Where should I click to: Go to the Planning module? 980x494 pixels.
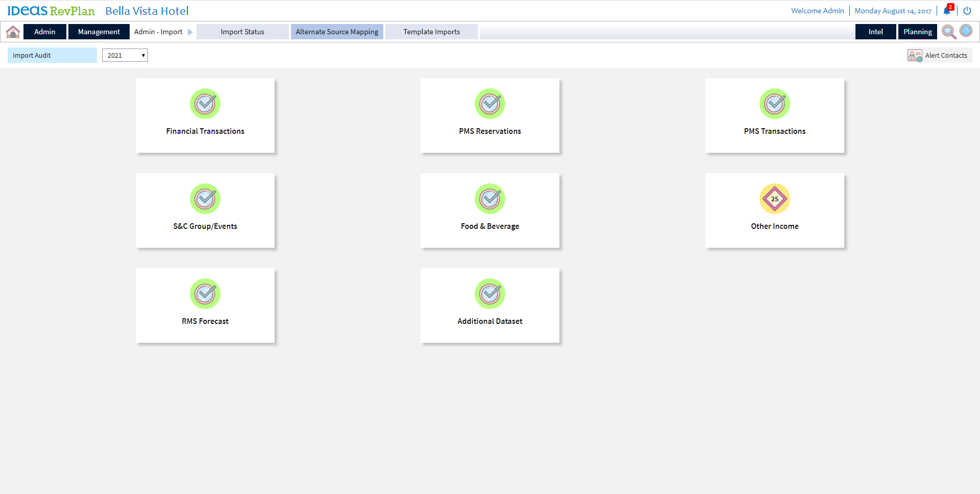click(x=917, y=32)
